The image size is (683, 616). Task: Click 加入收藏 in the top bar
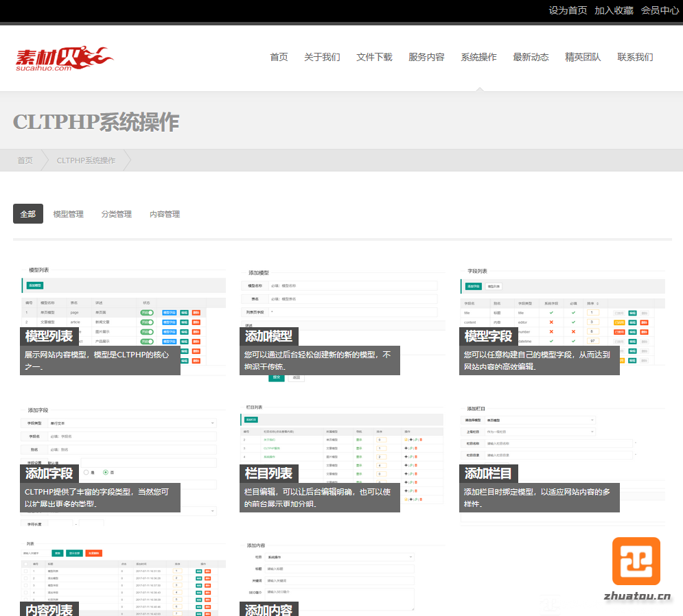(x=614, y=10)
